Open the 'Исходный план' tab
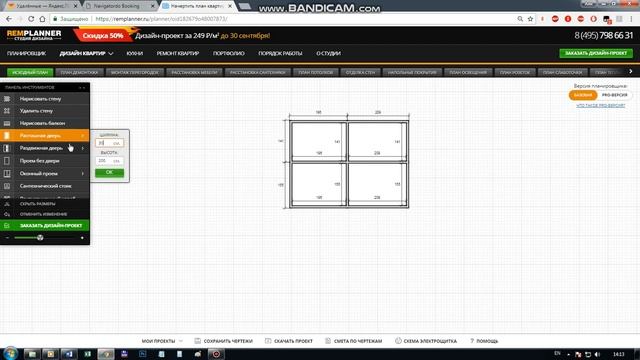This screenshot has width=640, height=360. click(x=30, y=72)
